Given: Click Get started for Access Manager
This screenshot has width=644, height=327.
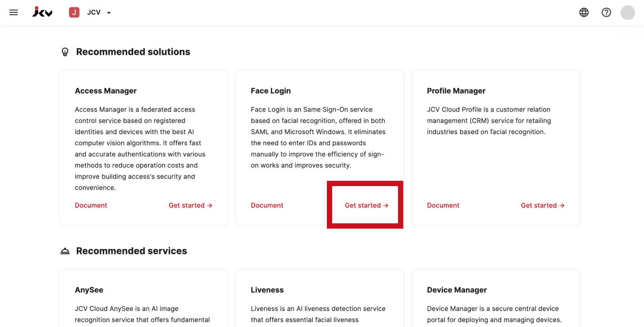Looking at the screenshot, I should (x=190, y=205).
